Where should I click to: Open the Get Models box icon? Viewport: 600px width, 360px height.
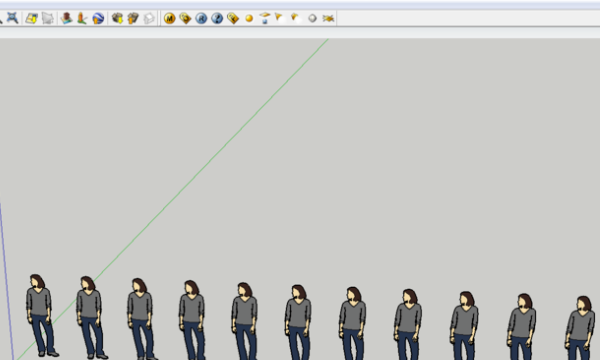(117, 18)
